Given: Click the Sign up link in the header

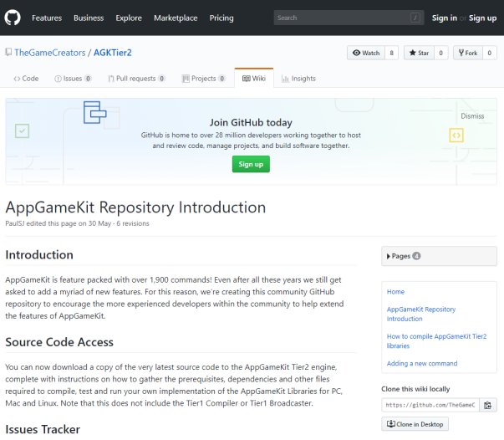Looking at the screenshot, I should 482,18.
